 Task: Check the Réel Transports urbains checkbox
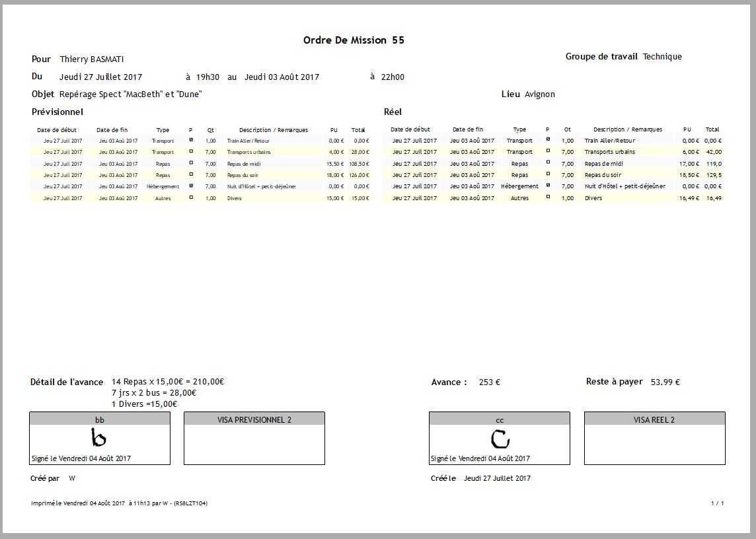point(548,151)
